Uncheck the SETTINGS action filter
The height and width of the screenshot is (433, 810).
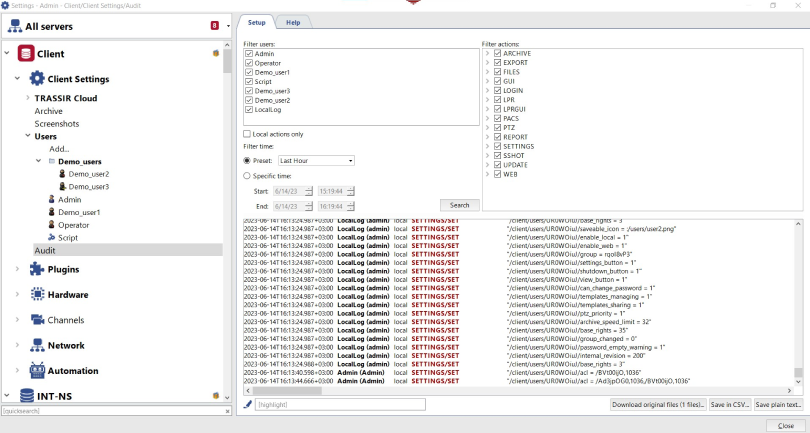click(x=497, y=146)
